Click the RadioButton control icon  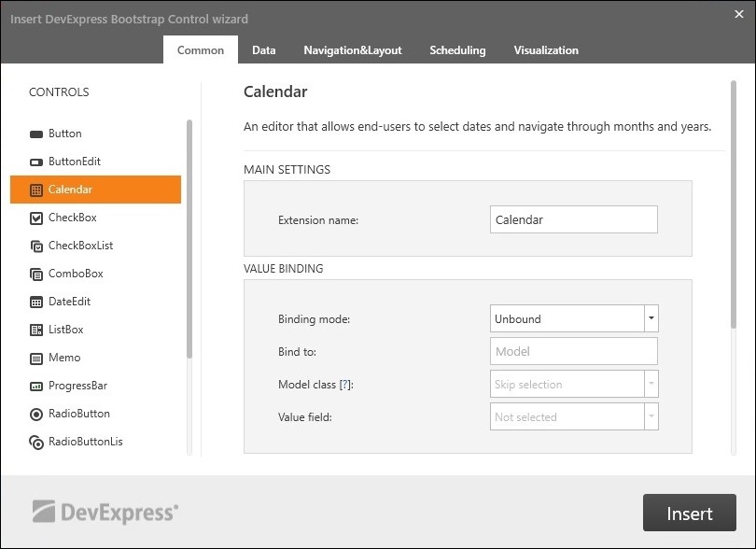click(36, 414)
